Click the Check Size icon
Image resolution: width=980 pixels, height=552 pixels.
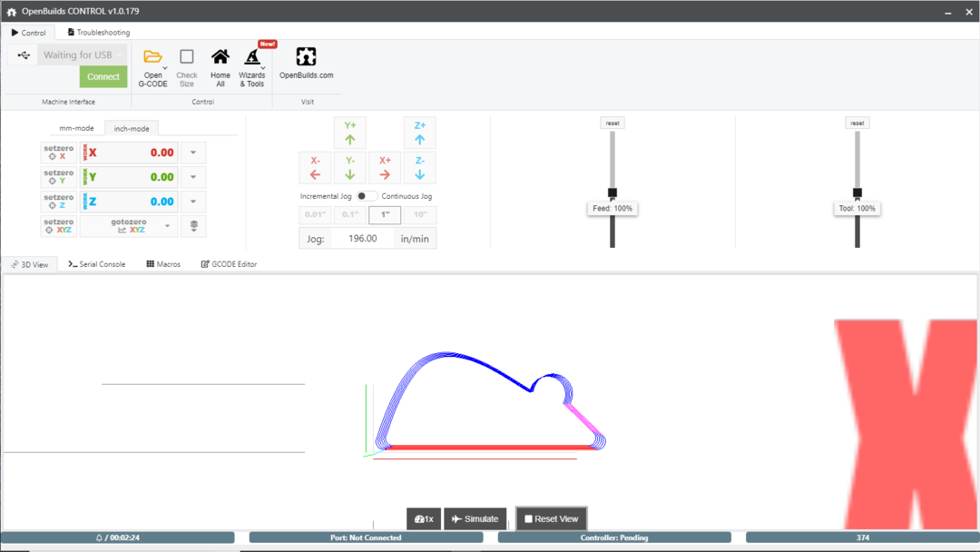[x=187, y=58]
